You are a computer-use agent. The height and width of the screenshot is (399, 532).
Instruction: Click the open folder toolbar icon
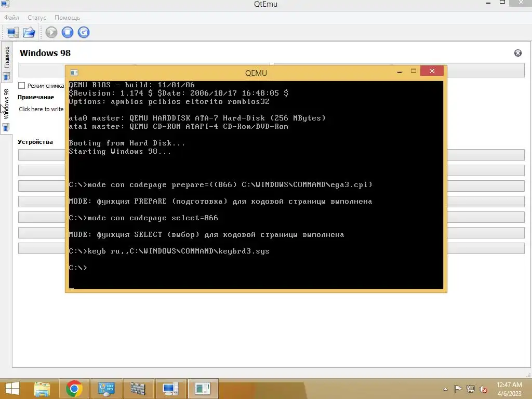(x=29, y=33)
